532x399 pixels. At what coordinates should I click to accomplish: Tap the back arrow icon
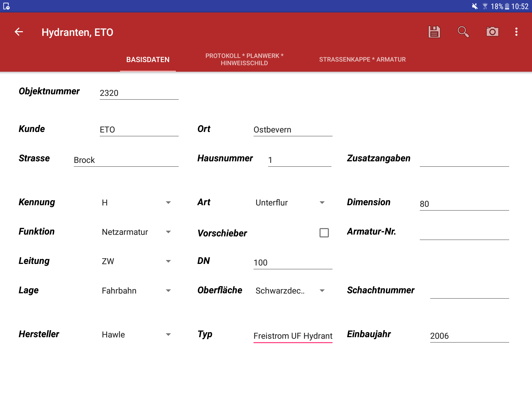19,32
